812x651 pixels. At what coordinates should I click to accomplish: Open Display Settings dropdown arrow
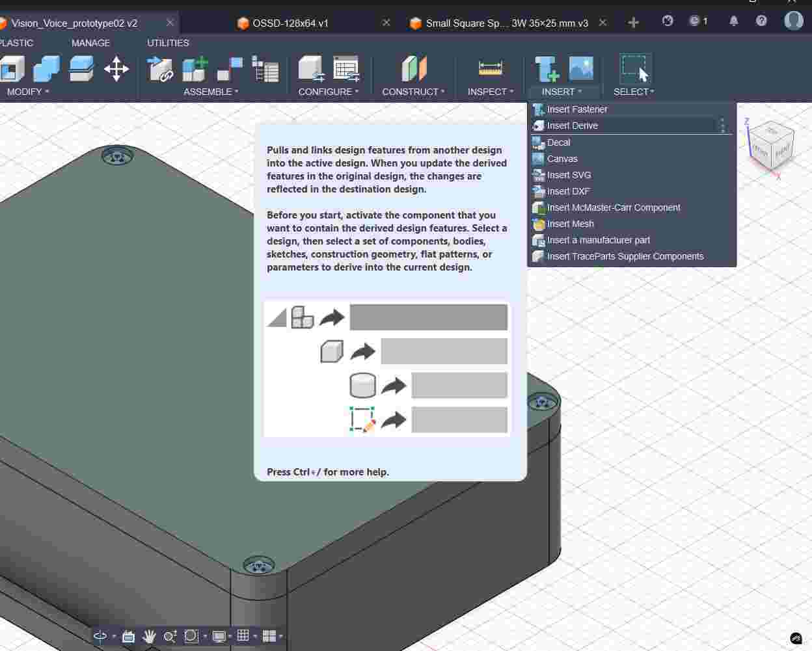230,637
